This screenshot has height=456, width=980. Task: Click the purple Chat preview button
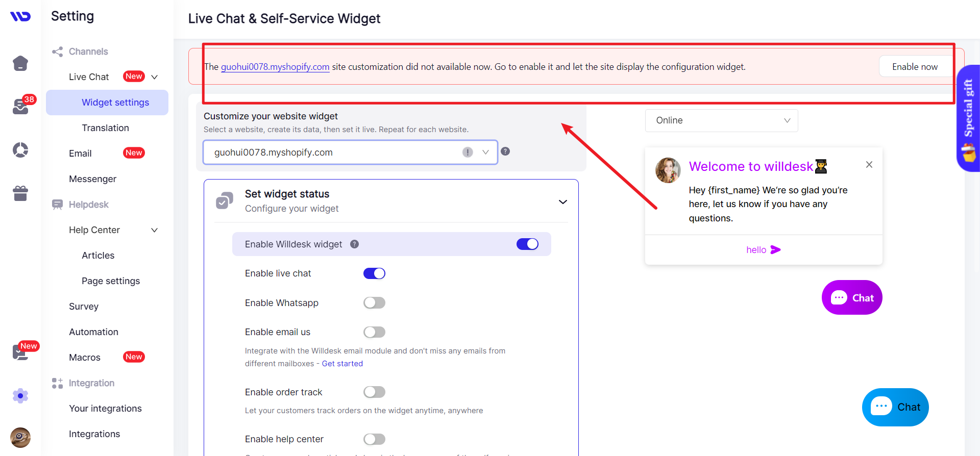(852, 297)
